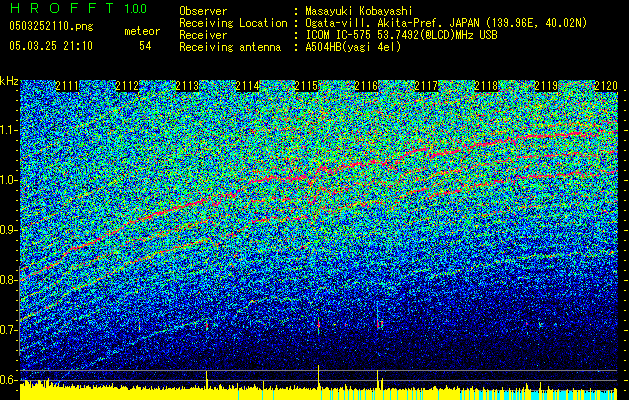629x400 pixels.
Task: Click the Observer name Masayuki Kobayashi
Action: click(x=359, y=11)
